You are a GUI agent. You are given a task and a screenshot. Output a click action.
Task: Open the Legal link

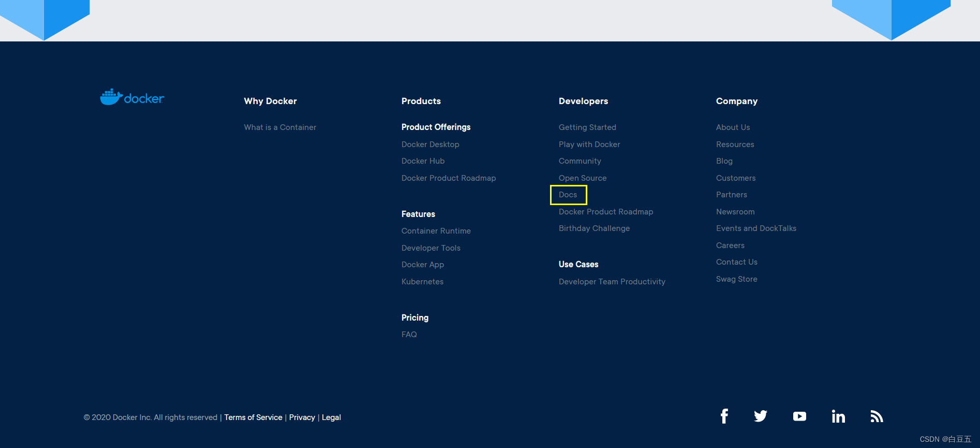click(332, 417)
